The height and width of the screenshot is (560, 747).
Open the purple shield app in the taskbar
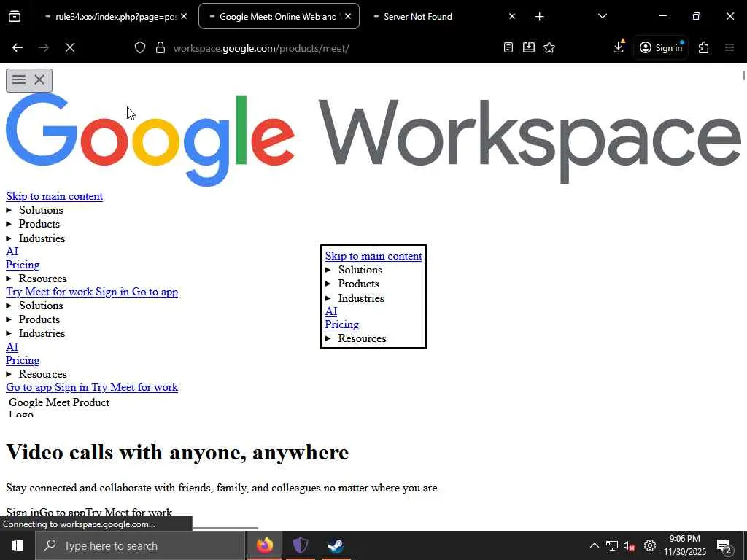(300, 545)
